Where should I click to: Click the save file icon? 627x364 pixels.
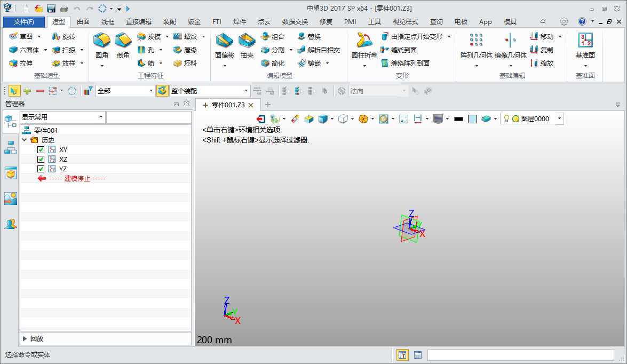tap(51, 9)
